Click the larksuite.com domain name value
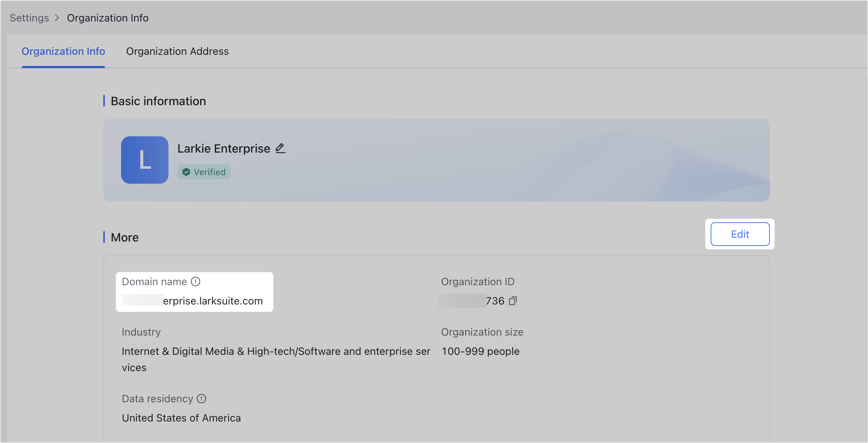Viewport: 868px width, 443px height. pos(213,301)
